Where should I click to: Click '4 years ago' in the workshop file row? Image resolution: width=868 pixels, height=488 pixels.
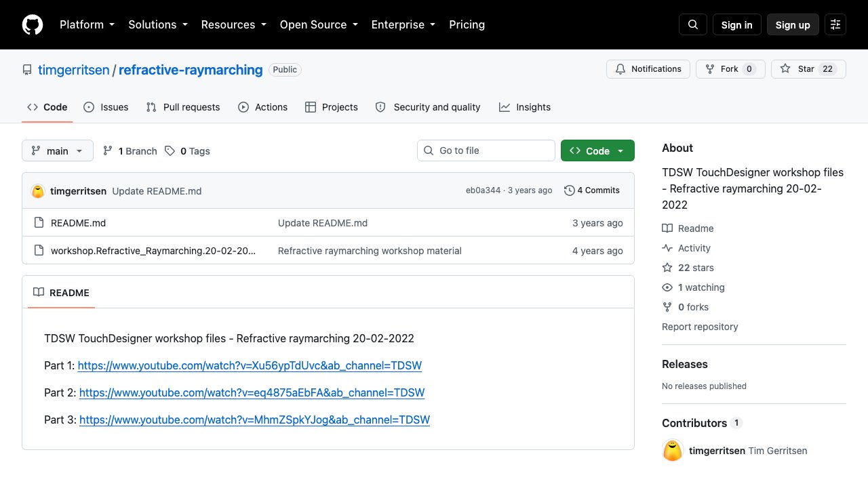597,251
